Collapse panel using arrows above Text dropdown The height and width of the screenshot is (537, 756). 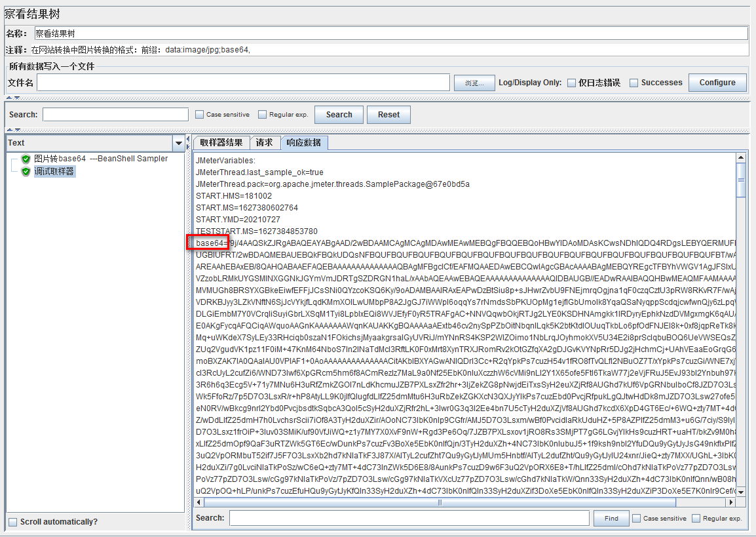(13, 130)
